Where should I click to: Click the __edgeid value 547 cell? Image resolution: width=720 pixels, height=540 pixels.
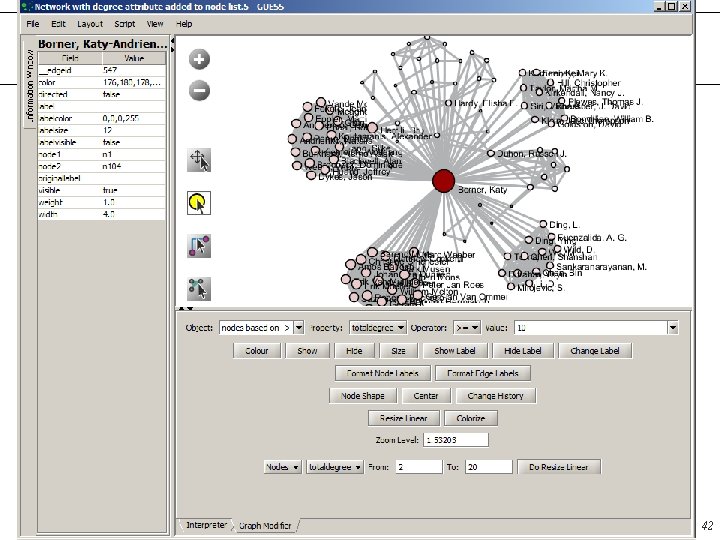[x=134, y=70]
